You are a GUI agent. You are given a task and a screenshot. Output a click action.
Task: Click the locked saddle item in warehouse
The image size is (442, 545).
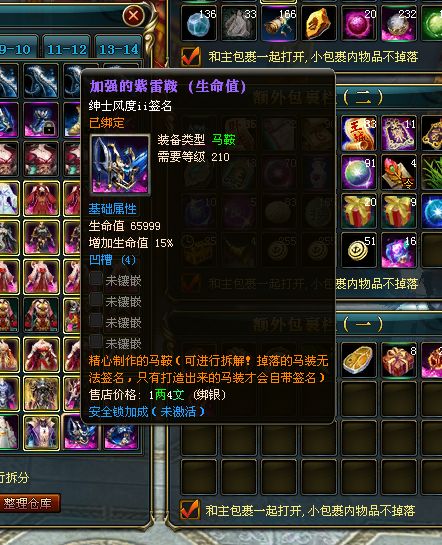tap(41, 120)
